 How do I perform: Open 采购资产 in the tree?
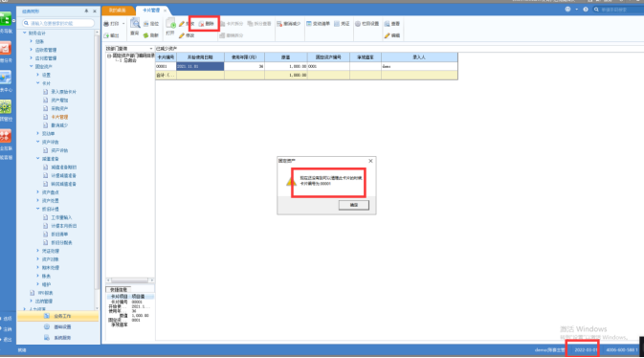point(59,108)
